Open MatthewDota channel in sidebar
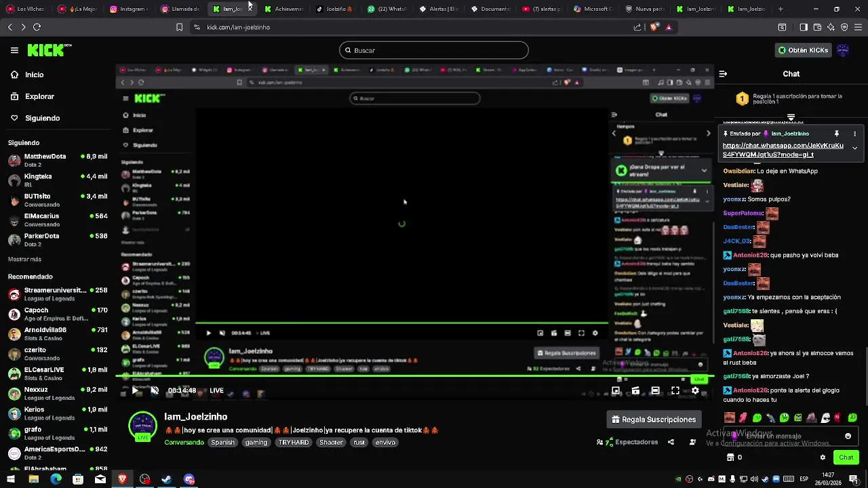 58,160
